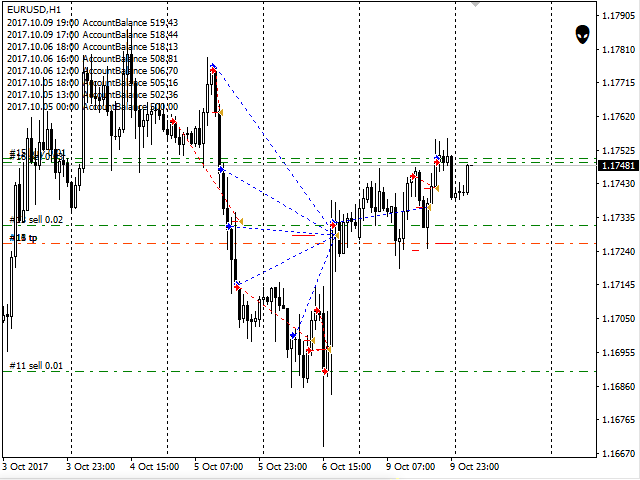The height and width of the screenshot is (480, 640).
Task: Click the 1.17050 price scale label
Action: pos(616,319)
